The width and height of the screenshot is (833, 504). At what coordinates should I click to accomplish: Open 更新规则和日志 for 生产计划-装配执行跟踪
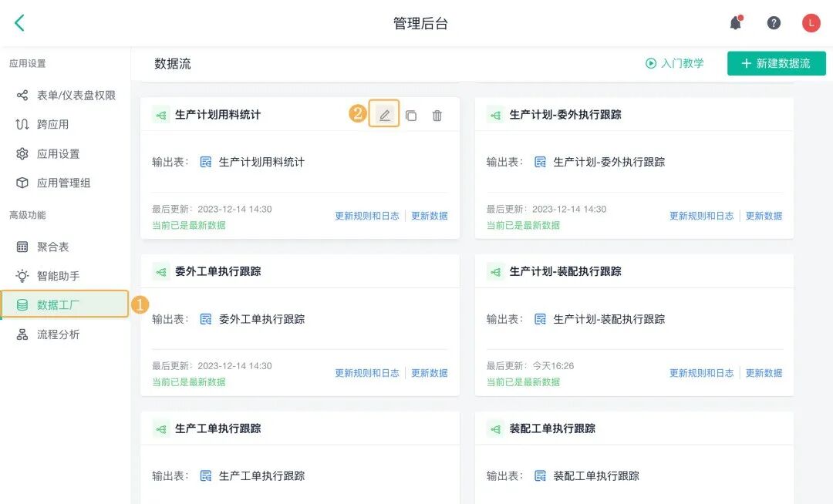701,373
